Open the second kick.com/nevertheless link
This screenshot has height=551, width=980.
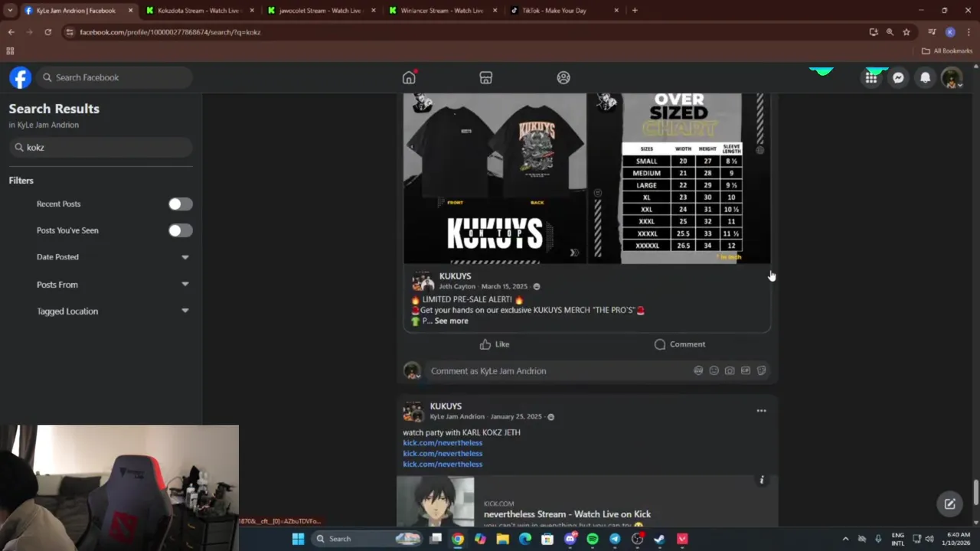point(443,454)
